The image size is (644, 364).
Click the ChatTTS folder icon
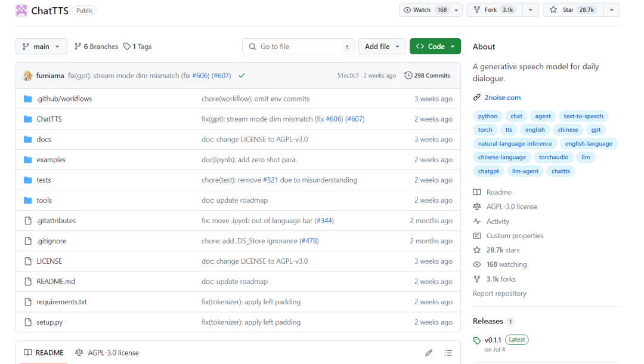pyautogui.click(x=28, y=119)
